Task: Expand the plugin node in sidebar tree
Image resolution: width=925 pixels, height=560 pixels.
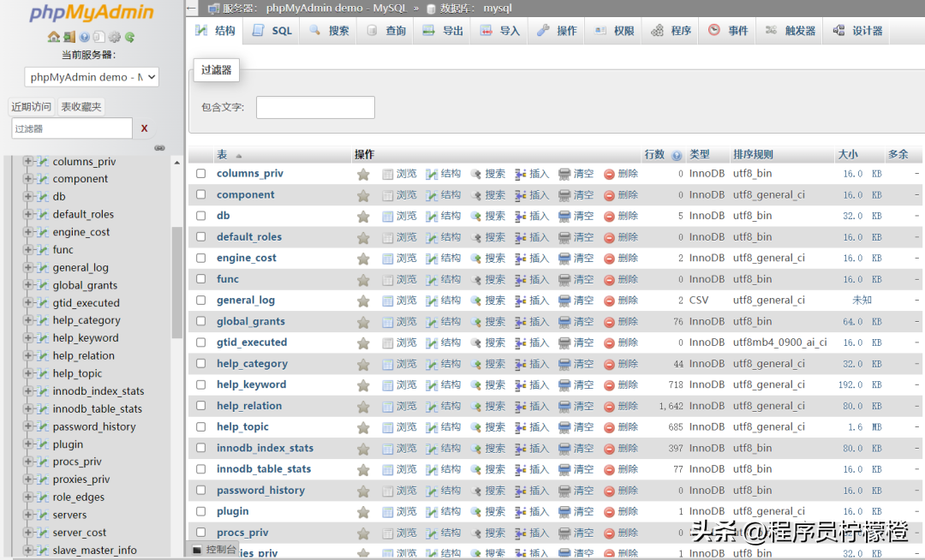Action: [28, 444]
